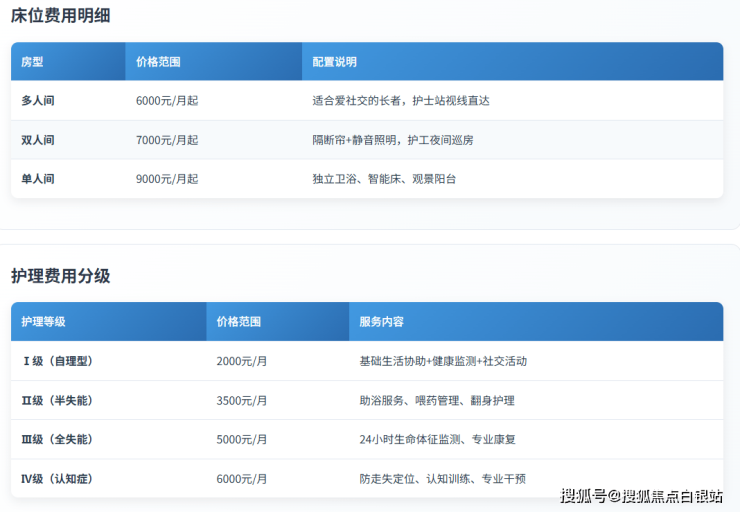Select the 7000元/月起 price cell
This screenshot has width=740, height=512.
pyautogui.click(x=167, y=140)
